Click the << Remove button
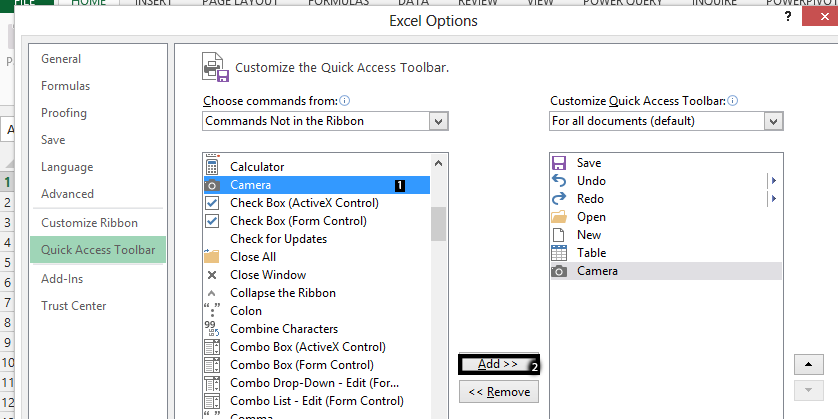The width and height of the screenshot is (838, 419). click(499, 392)
